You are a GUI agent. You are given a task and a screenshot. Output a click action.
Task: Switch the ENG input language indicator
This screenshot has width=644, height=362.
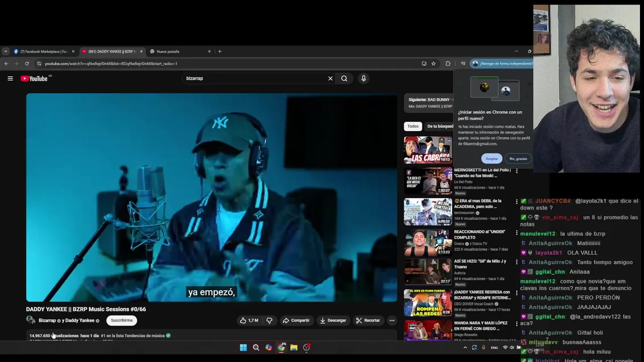tap(494, 347)
